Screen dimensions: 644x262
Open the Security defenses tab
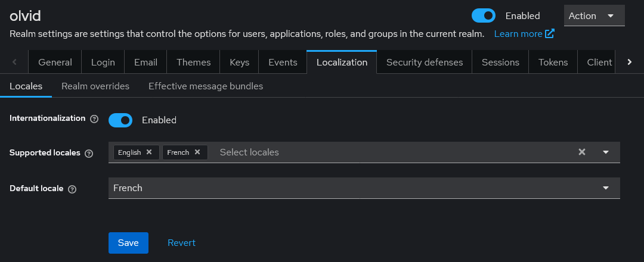point(424,63)
